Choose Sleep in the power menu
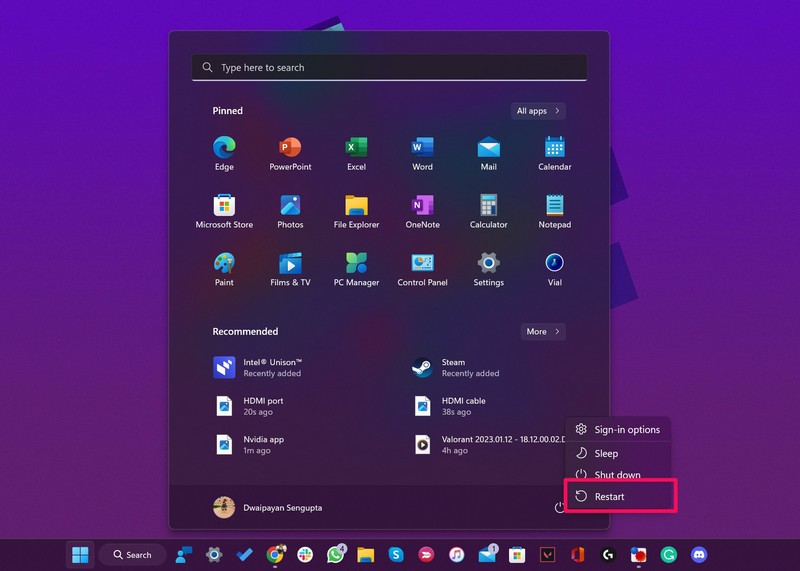This screenshot has height=571, width=800. click(606, 453)
